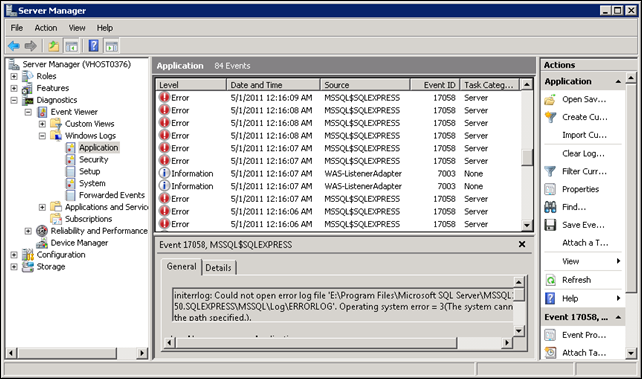Expand the Roles tree node
642x379 pixels.
[x=14, y=76]
